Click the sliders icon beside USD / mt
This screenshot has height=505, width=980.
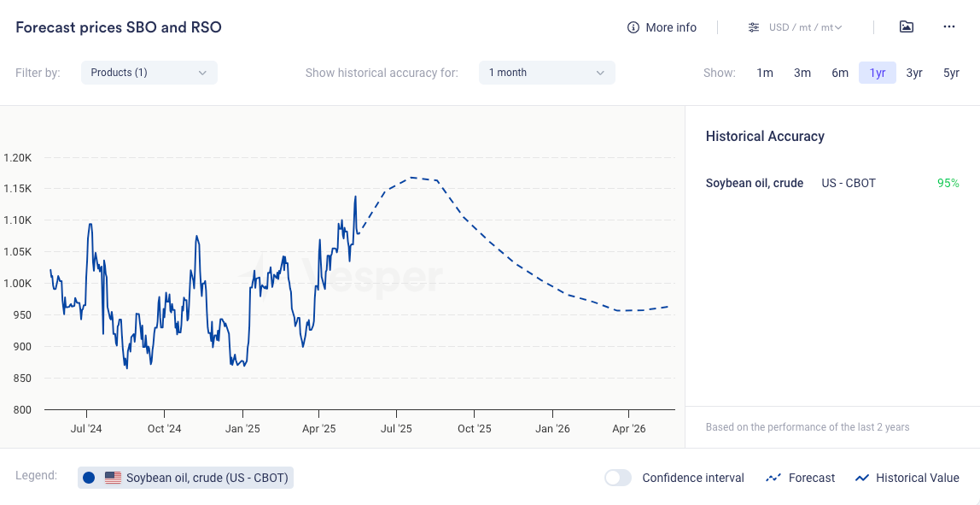754,27
